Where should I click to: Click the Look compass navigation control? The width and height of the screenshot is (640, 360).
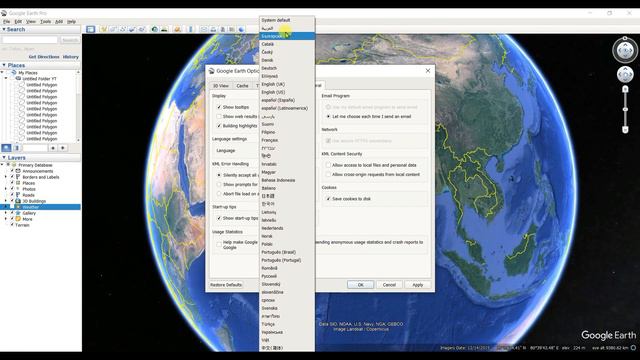click(625, 51)
